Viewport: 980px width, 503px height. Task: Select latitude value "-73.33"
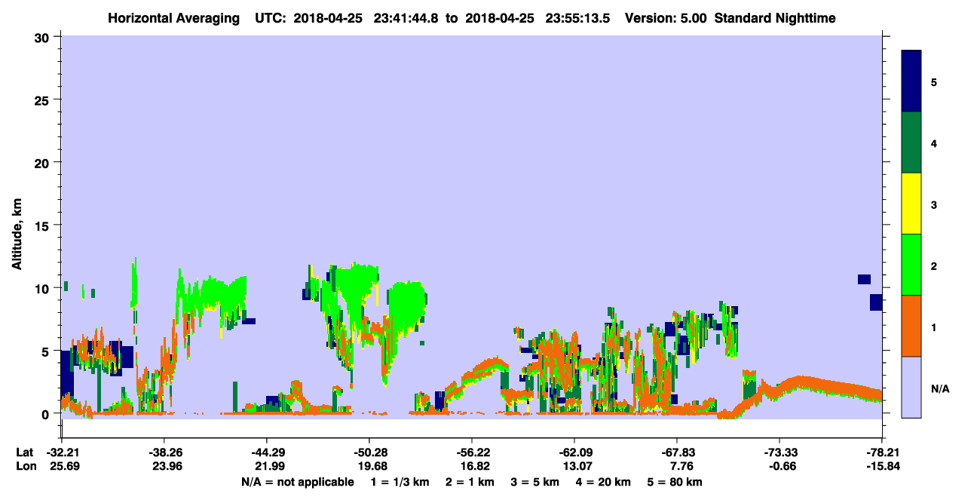click(779, 452)
